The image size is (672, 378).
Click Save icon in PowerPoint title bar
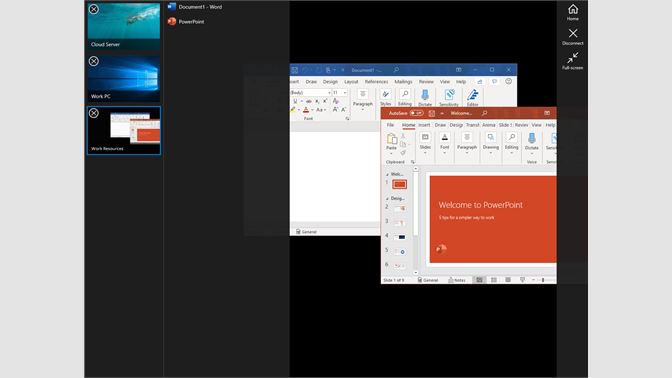tap(432, 113)
